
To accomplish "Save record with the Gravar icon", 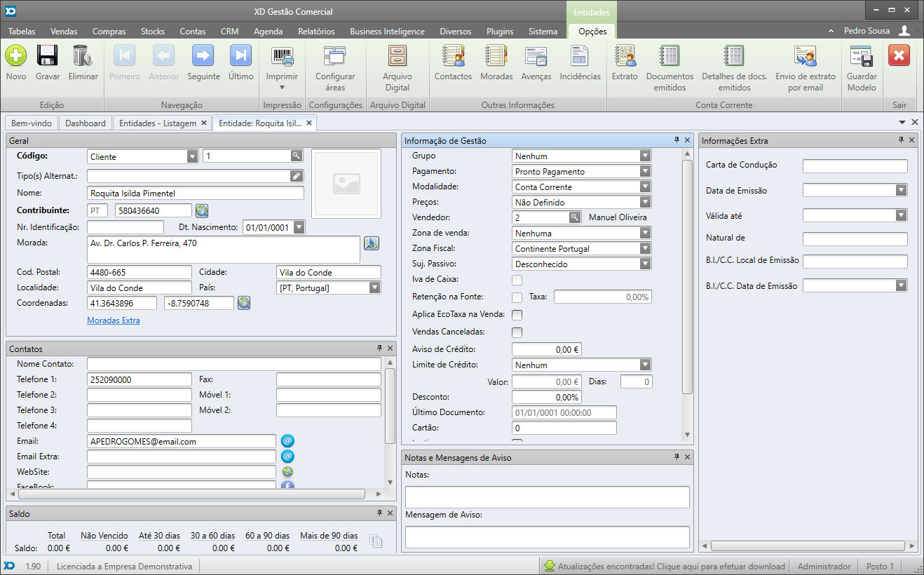I will coord(48,56).
